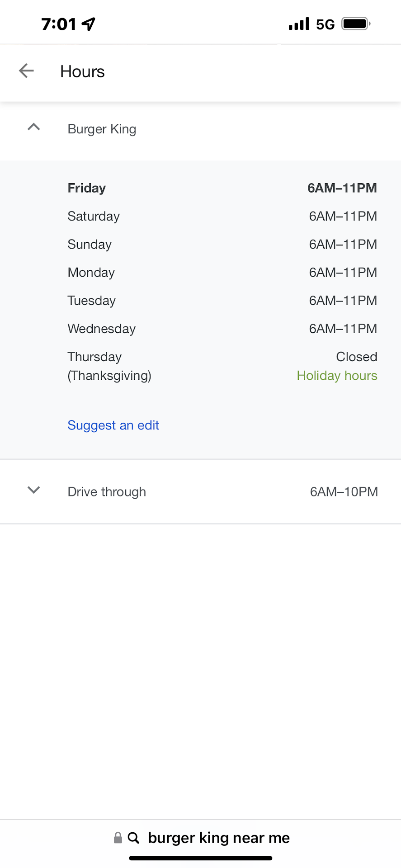Select the Saturday hours row

(x=222, y=216)
